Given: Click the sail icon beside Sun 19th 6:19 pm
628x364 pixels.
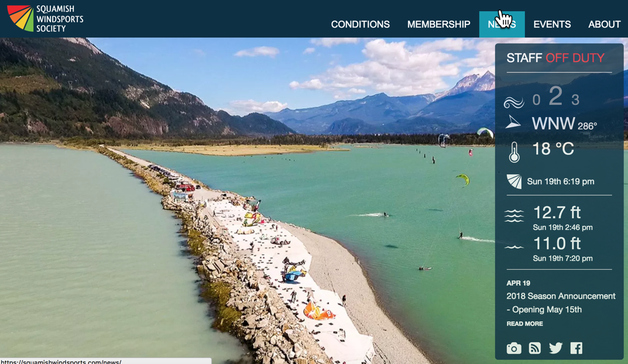Looking at the screenshot, I should pos(514,181).
